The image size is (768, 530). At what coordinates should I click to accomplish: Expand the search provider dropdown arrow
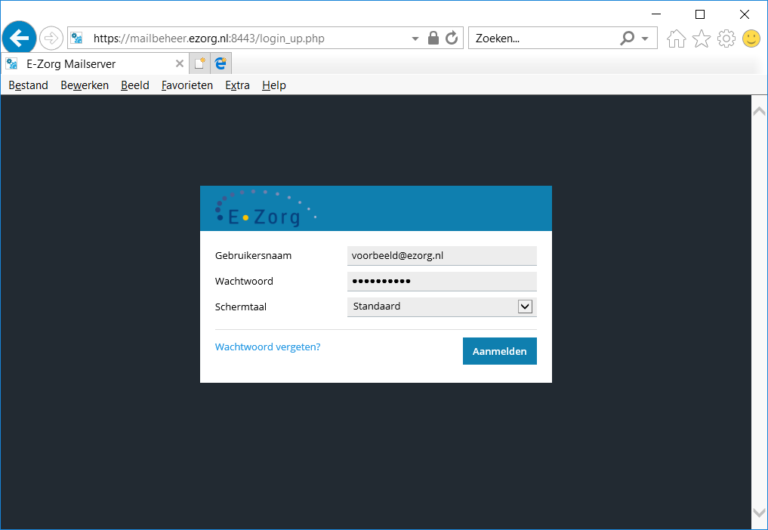(645, 38)
